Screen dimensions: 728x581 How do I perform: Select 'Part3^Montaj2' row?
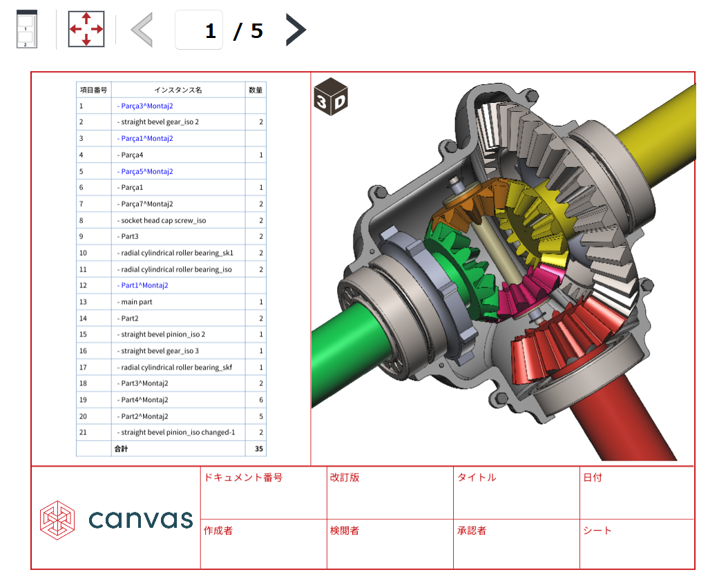[x=171, y=383]
